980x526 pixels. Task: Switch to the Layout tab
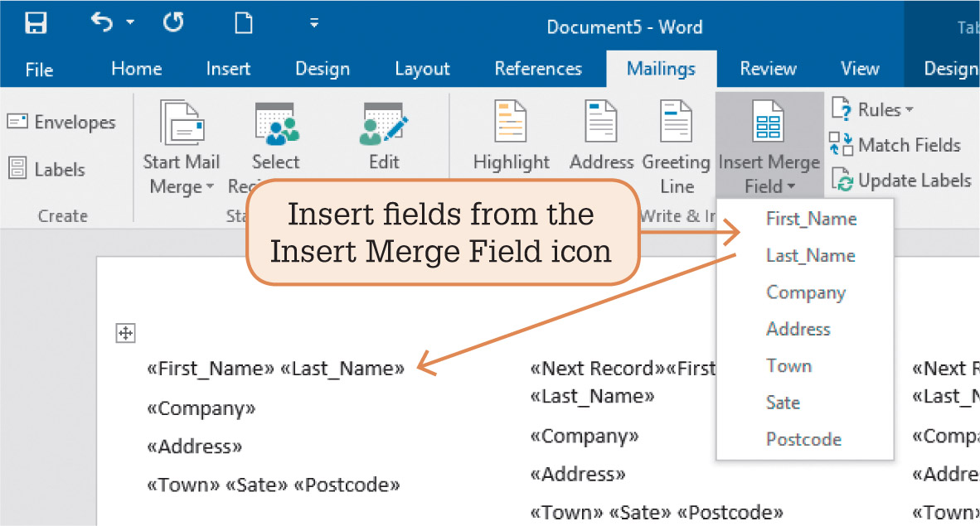pyautogui.click(x=422, y=69)
